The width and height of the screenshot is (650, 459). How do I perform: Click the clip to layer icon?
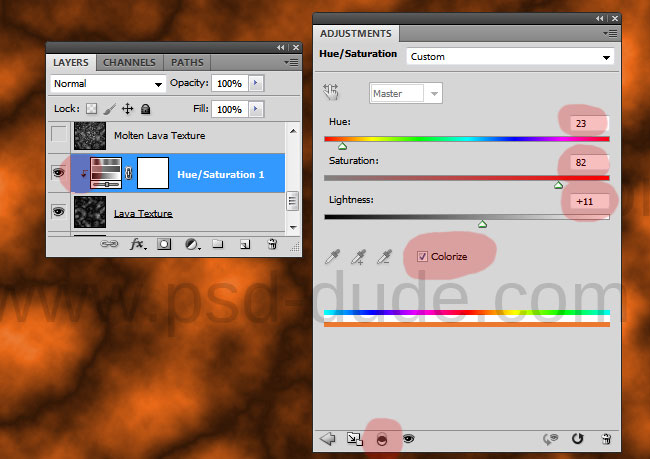(x=382, y=439)
